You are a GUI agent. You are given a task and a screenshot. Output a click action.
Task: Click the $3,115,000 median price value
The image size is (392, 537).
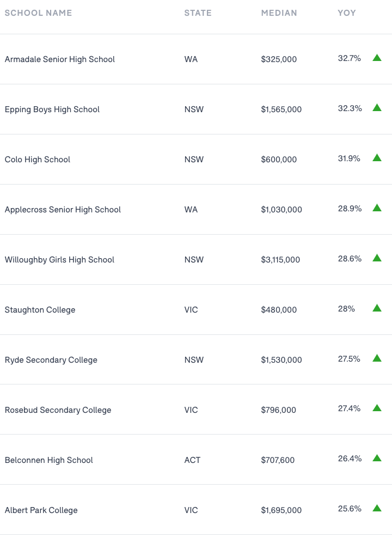[x=280, y=260]
